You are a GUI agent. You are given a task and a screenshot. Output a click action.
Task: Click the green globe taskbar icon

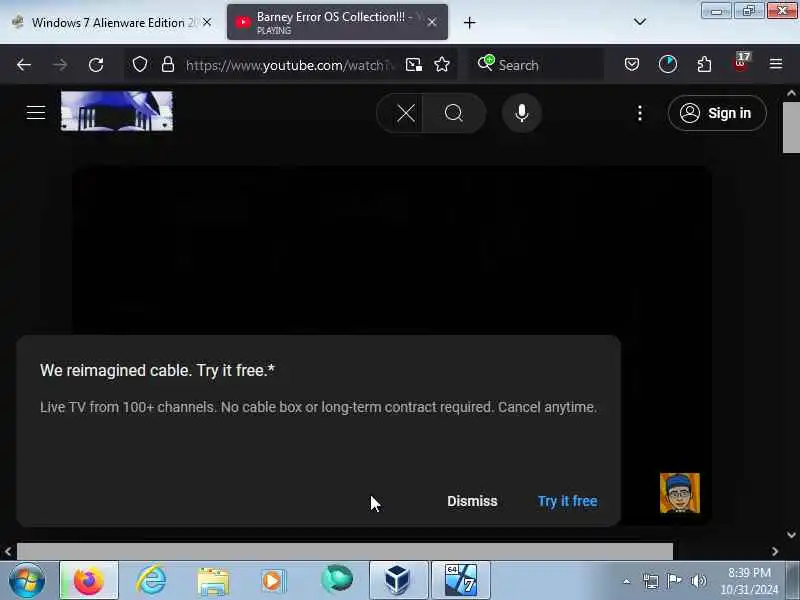tap(337, 579)
